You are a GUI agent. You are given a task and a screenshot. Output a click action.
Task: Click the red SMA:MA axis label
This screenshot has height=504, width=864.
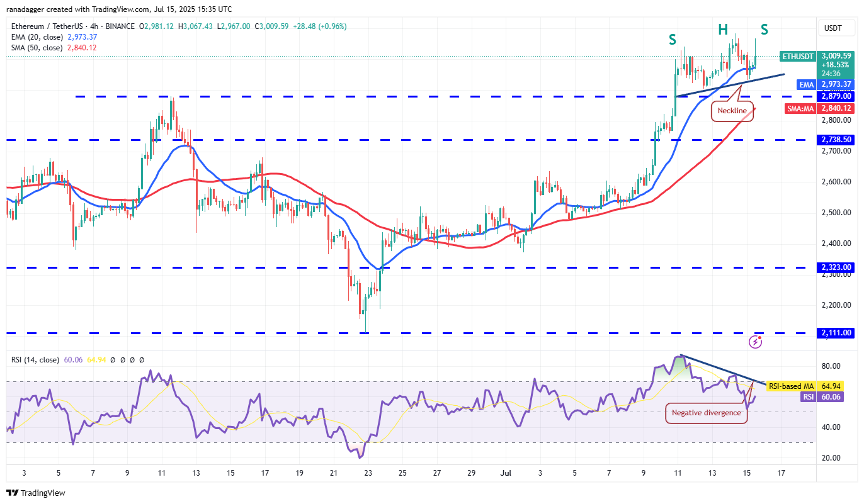tap(800, 109)
